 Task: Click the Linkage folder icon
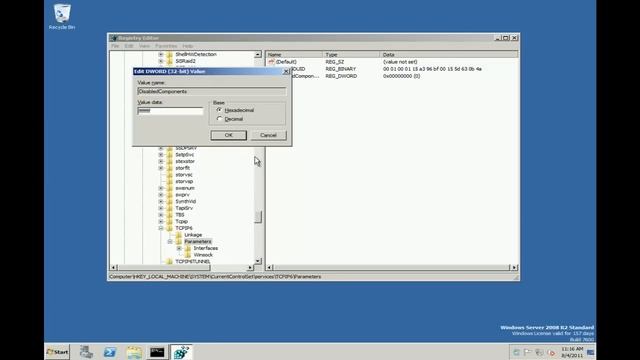(179, 235)
